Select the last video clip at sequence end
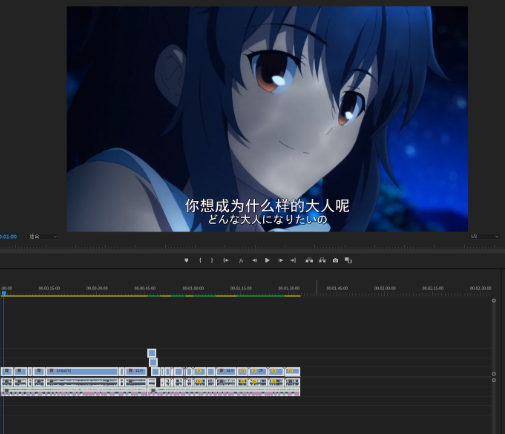This screenshot has height=434, width=505. click(292, 371)
